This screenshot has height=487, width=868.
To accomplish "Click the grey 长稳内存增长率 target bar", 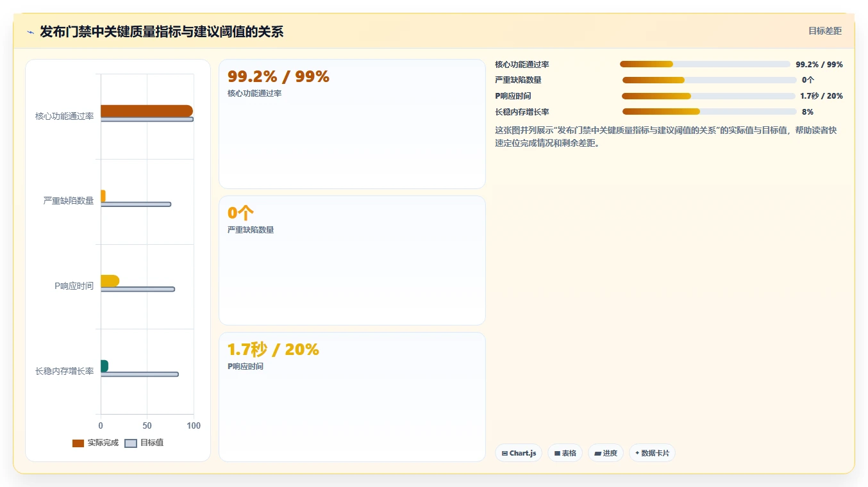I will pyautogui.click(x=140, y=374).
